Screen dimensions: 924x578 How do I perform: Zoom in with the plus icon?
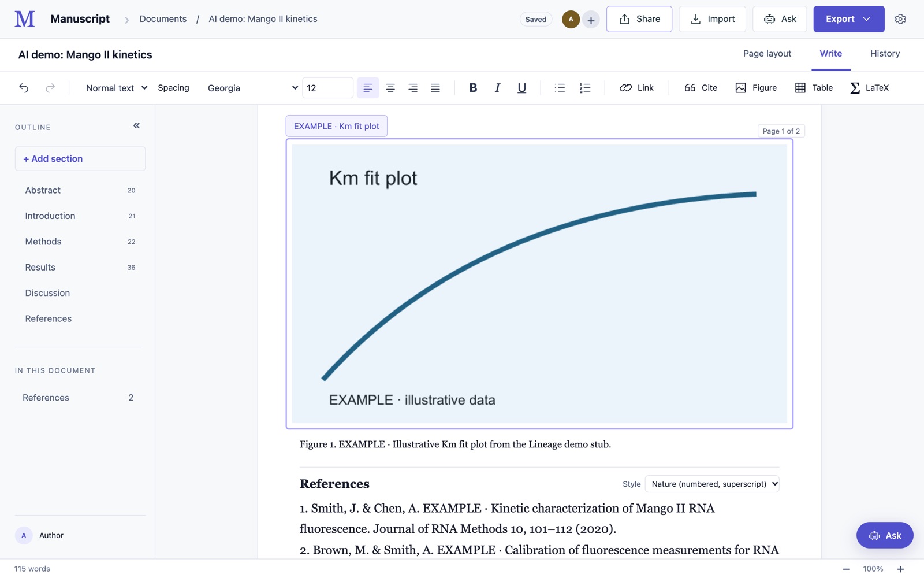click(x=900, y=569)
